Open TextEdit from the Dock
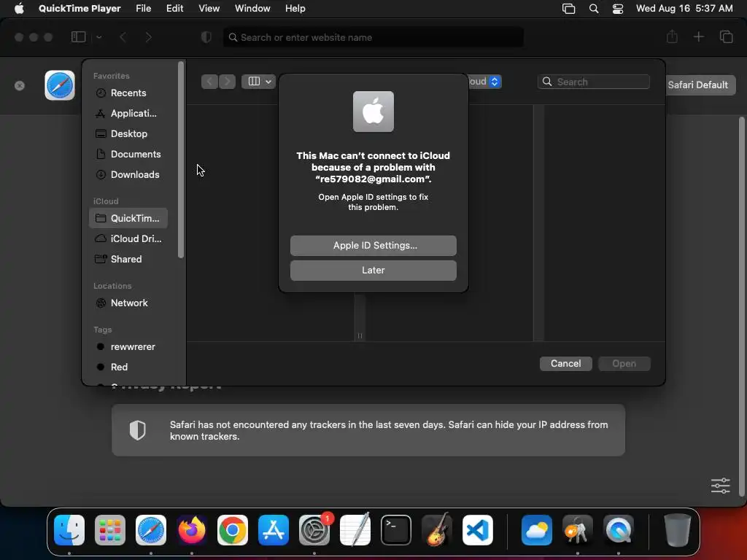Screen dimensions: 747x560 click(355, 530)
